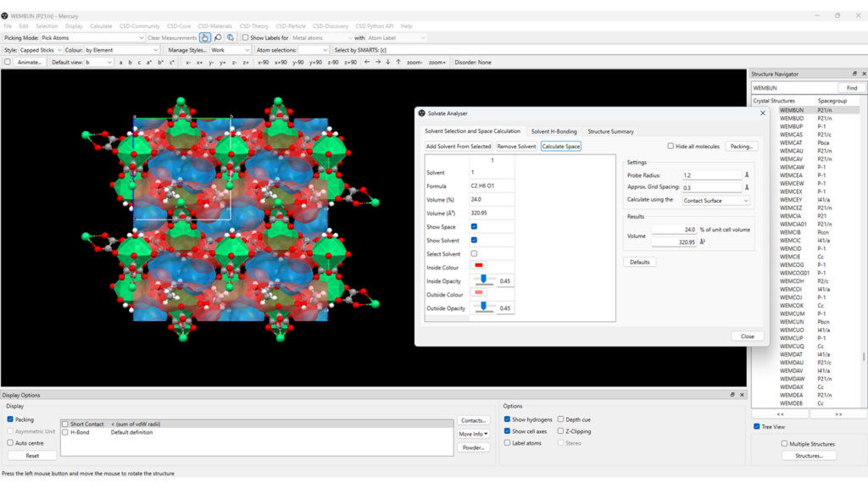Toggle the Show hydrogens option
Screen dimensions: 868x488
click(x=508, y=419)
